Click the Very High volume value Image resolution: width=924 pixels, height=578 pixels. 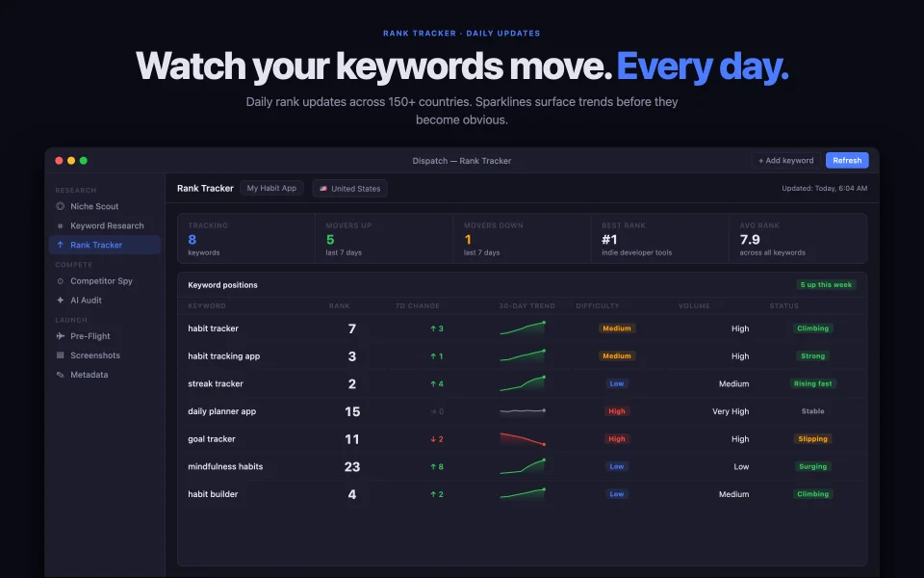point(731,411)
